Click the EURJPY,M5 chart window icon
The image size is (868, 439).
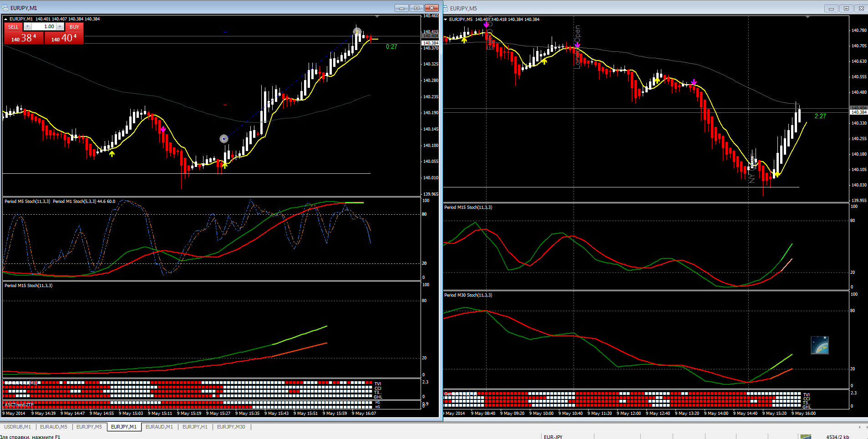click(x=446, y=8)
